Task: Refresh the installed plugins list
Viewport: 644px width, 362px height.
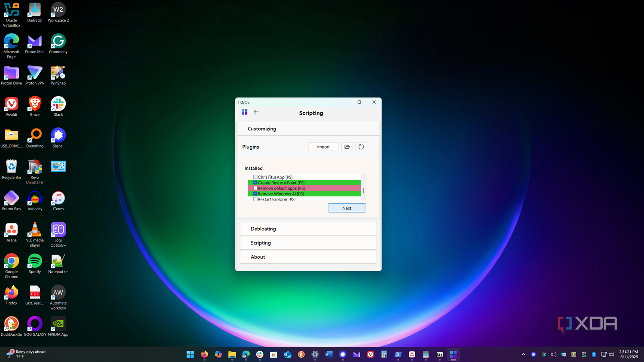Action: [361, 147]
